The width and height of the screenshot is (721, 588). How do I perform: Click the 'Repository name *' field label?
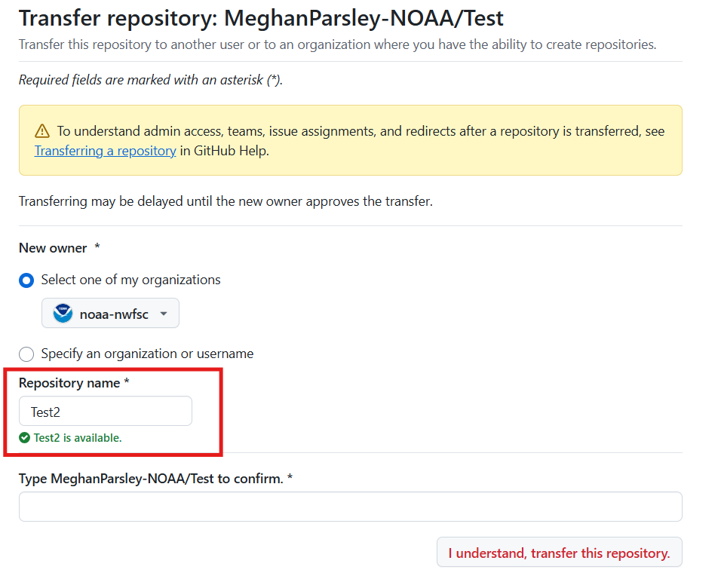[x=74, y=383]
